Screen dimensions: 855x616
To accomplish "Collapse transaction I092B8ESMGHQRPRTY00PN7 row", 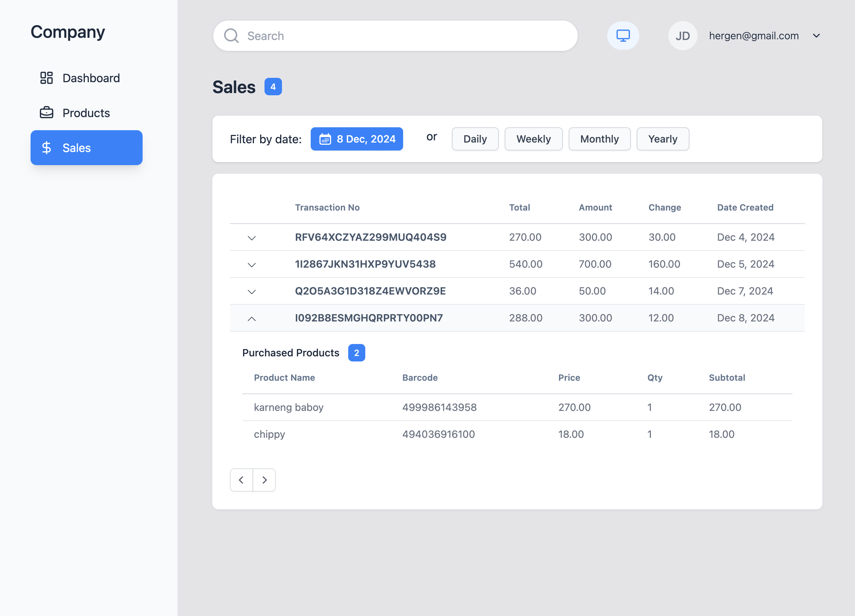I will coord(251,319).
